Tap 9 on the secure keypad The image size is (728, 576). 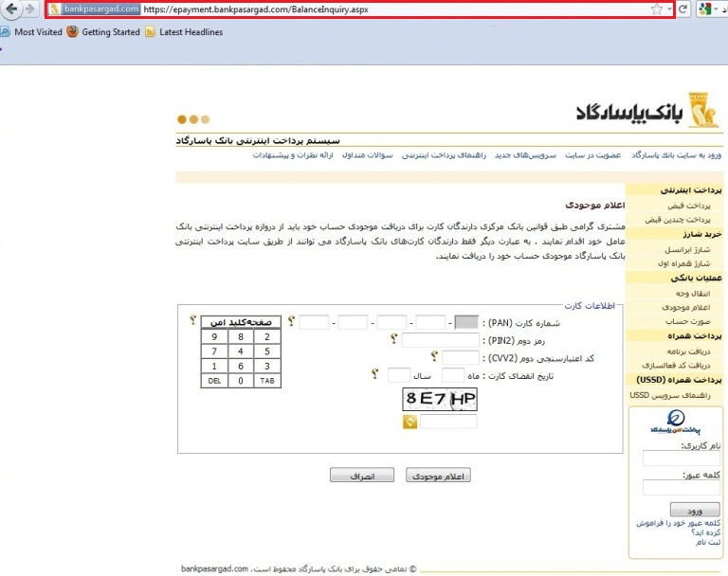coord(214,337)
